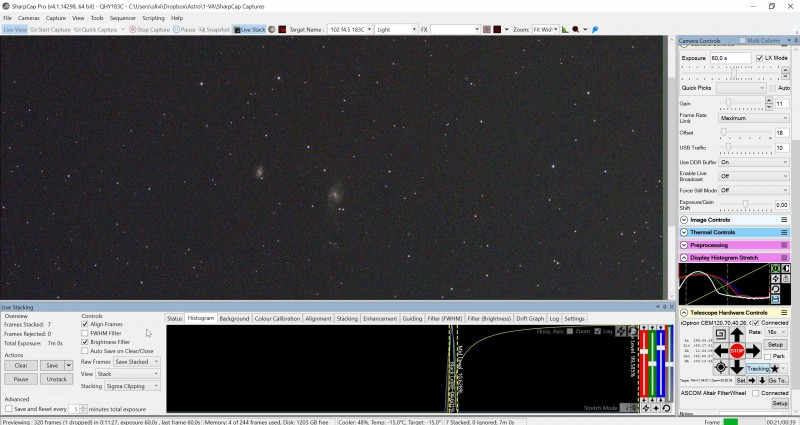Viewport: 800px width, 425px height.
Task: Toggle the Log horizontal axis checkbox
Action: (598, 331)
